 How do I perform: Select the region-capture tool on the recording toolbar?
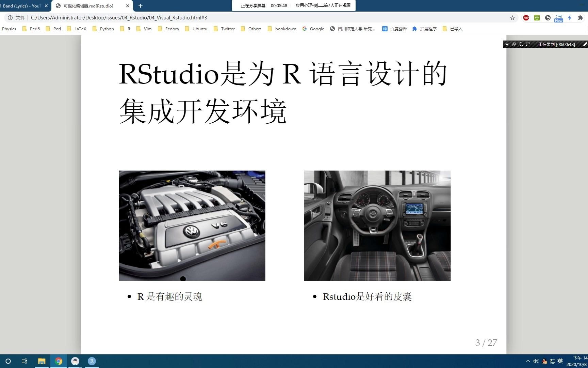pos(528,44)
